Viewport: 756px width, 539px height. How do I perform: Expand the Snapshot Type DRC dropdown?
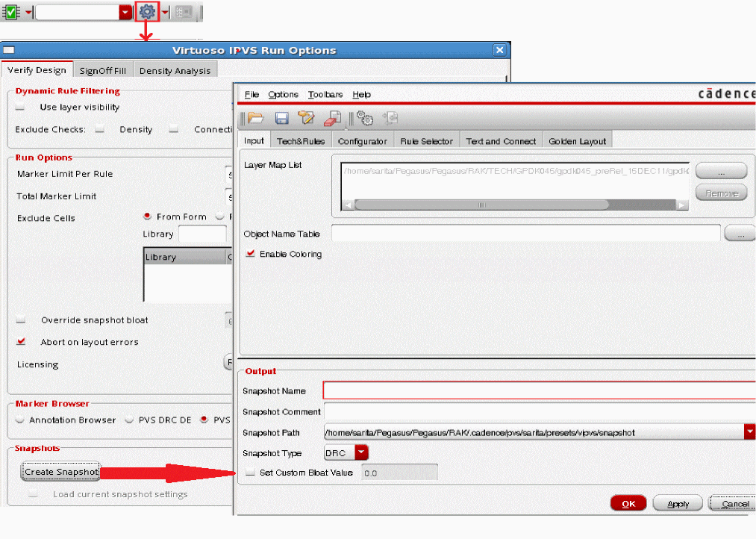pyautogui.click(x=361, y=452)
